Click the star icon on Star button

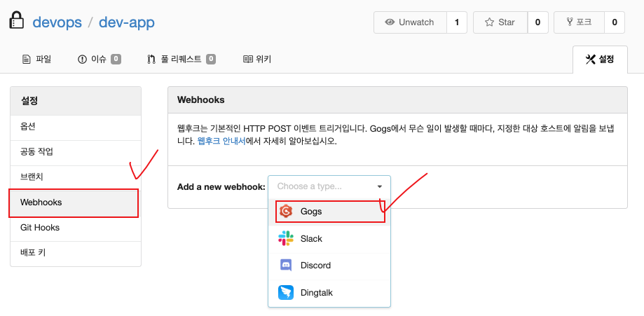489,22
